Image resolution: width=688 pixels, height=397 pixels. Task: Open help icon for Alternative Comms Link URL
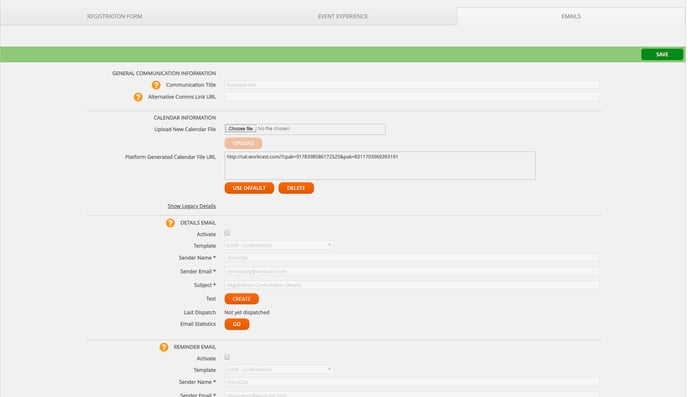[x=138, y=97]
